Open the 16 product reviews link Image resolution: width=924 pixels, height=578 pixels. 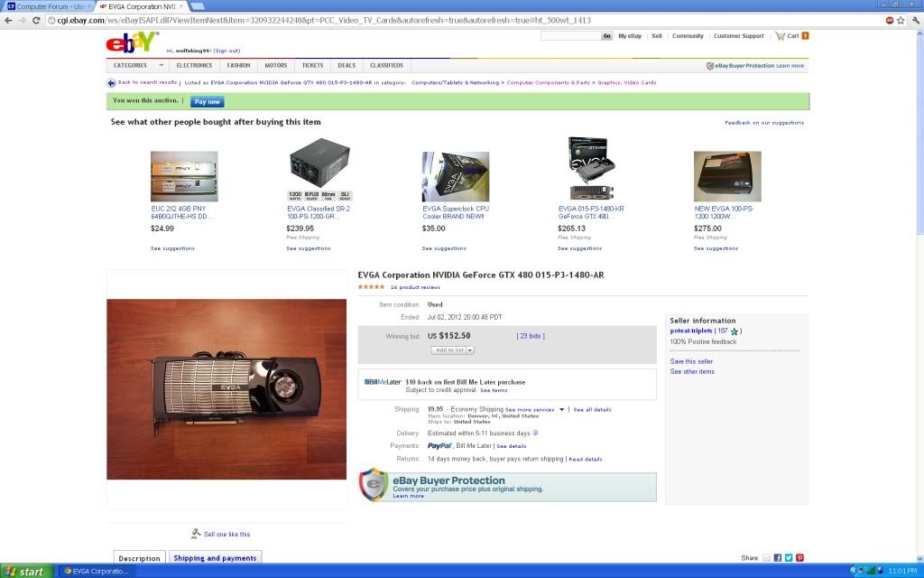click(415, 287)
